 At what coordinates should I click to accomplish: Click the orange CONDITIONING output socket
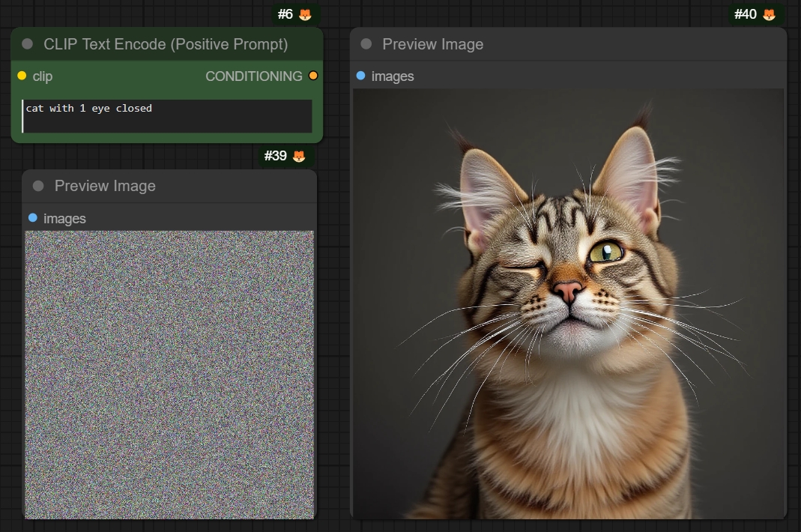[x=313, y=76]
